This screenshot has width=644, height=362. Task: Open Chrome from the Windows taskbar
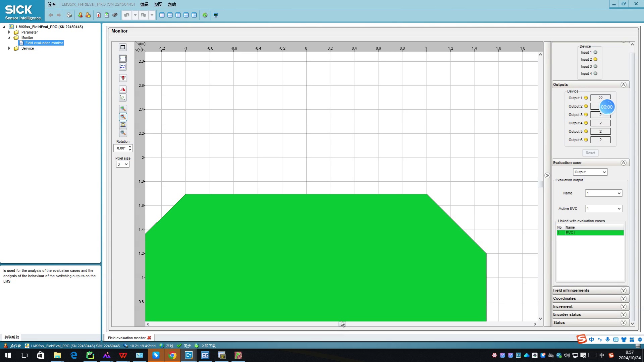[172, 355]
